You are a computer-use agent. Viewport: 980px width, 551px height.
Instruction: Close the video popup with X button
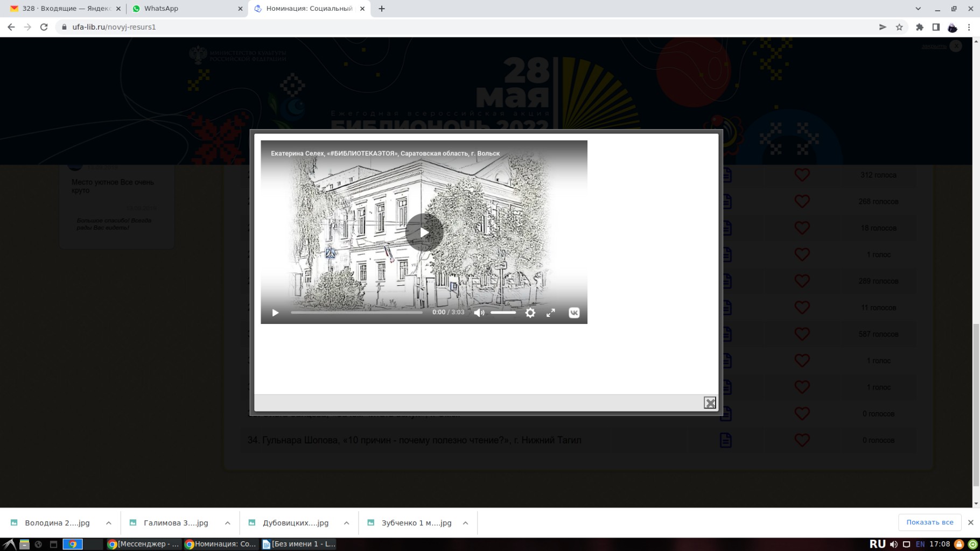710,402
